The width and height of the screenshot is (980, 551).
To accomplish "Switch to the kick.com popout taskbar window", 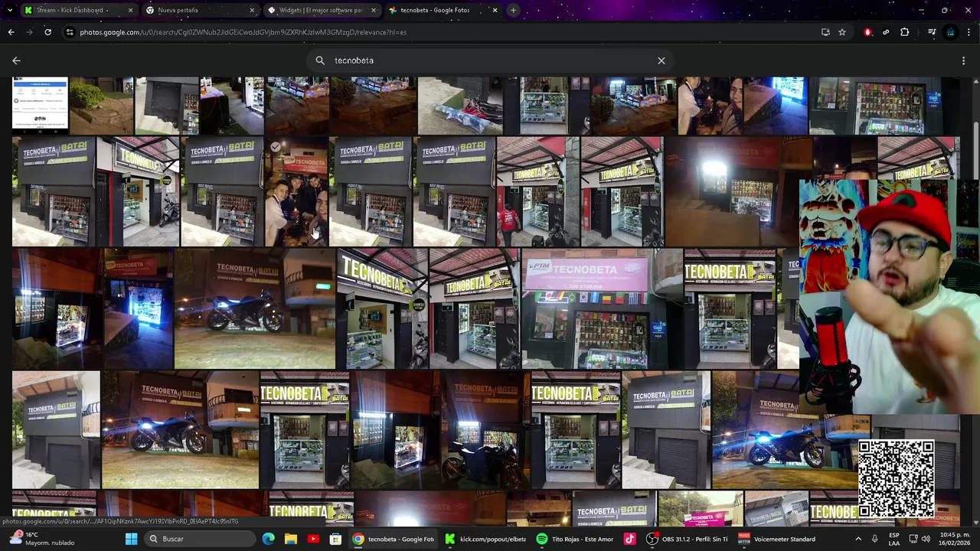I will pyautogui.click(x=485, y=539).
